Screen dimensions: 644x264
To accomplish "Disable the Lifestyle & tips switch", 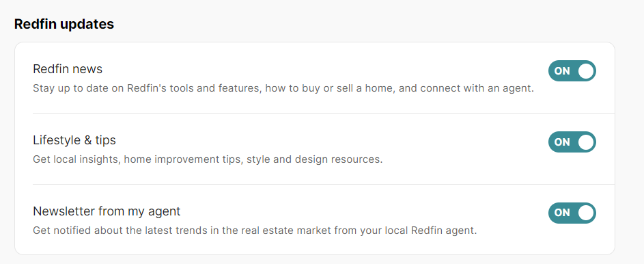I will (572, 142).
